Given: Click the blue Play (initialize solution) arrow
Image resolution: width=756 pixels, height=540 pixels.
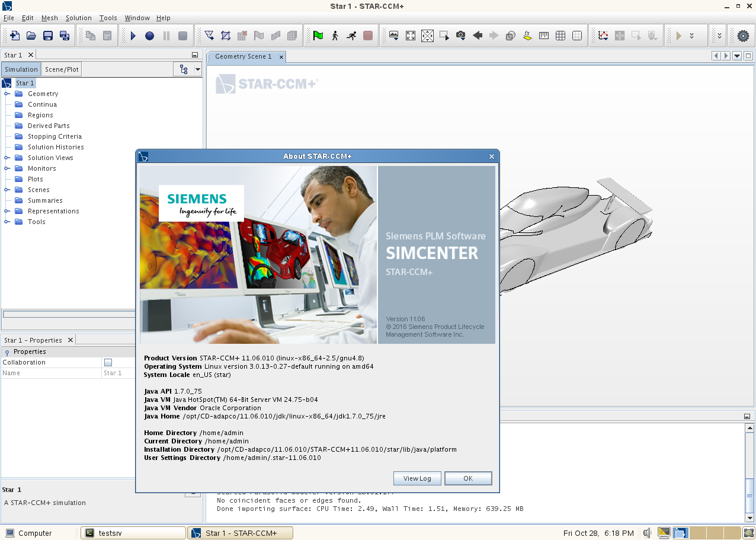Looking at the screenshot, I should click(133, 36).
